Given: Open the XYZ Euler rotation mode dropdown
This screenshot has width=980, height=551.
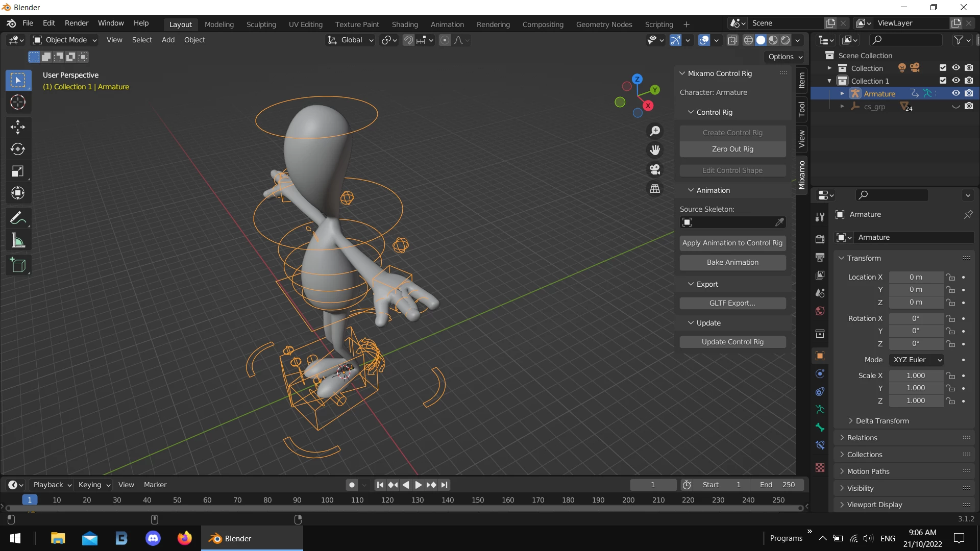Looking at the screenshot, I should click(x=916, y=360).
